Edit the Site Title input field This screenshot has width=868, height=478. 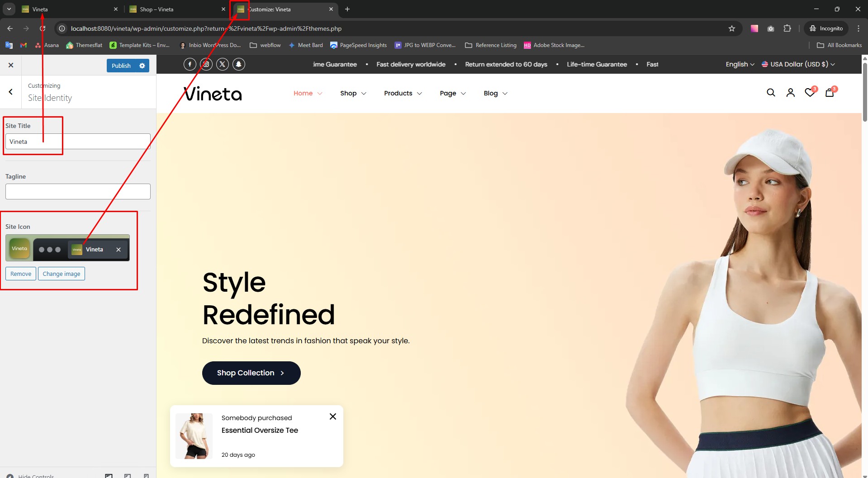pyautogui.click(x=78, y=142)
